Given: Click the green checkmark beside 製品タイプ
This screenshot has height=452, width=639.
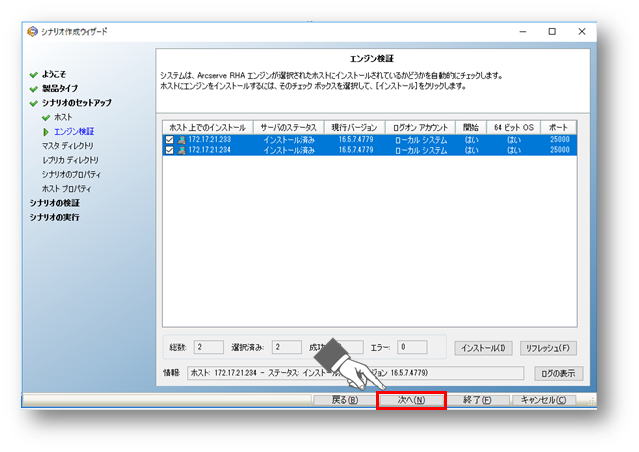Looking at the screenshot, I should coord(34,89).
